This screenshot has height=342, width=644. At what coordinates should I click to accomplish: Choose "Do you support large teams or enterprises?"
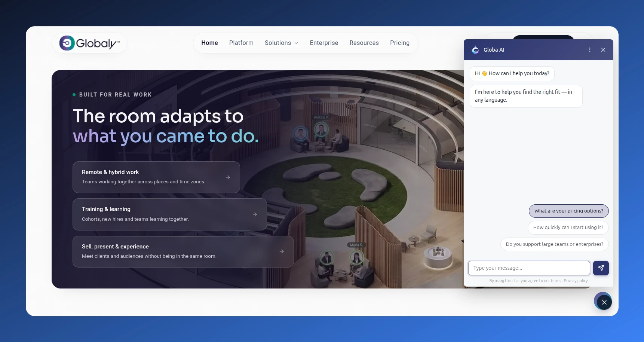point(554,244)
